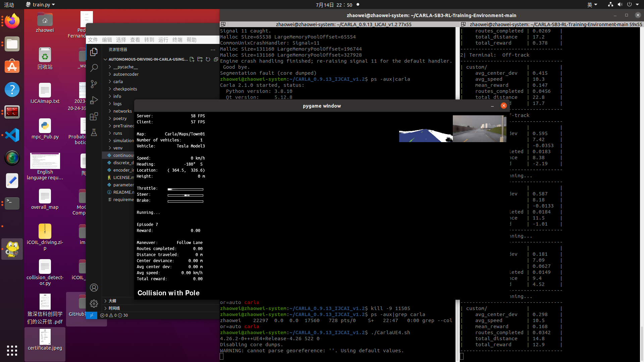This screenshot has width=644, height=362.
Task: Open the Source Control view
Action: pyautogui.click(x=94, y=84)
